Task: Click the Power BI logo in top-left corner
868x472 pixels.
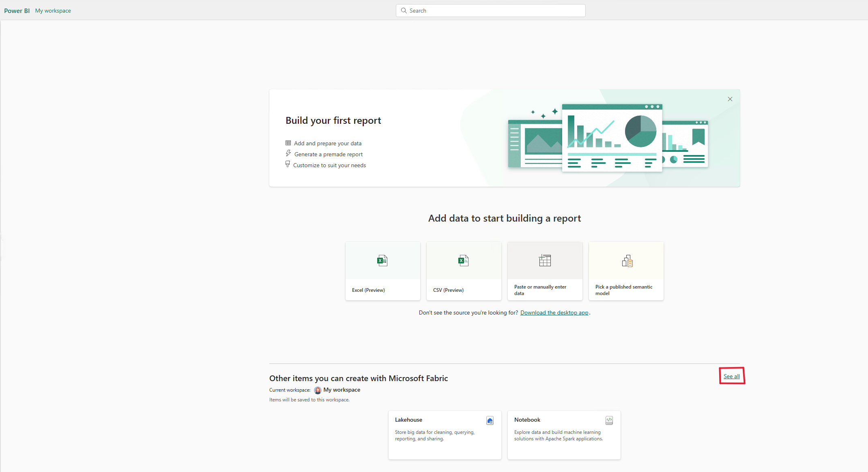Action: click(x=17, y=10)
